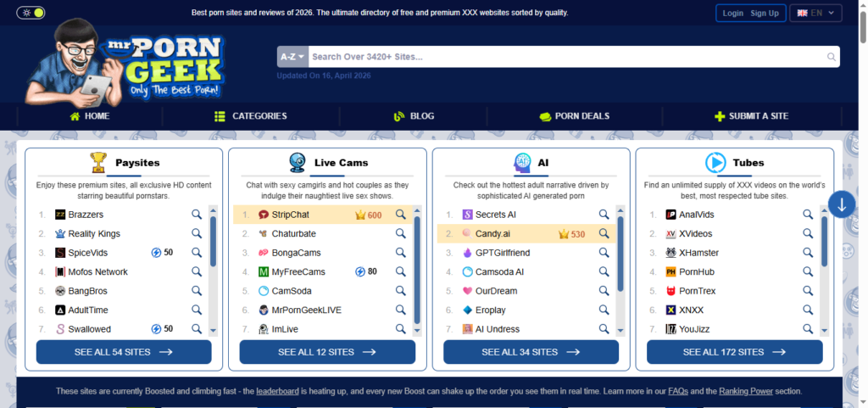This screenshot has height=408, width=868.
Task: Click the review magnifier beside Chaturbate
Action: (400, 233)
